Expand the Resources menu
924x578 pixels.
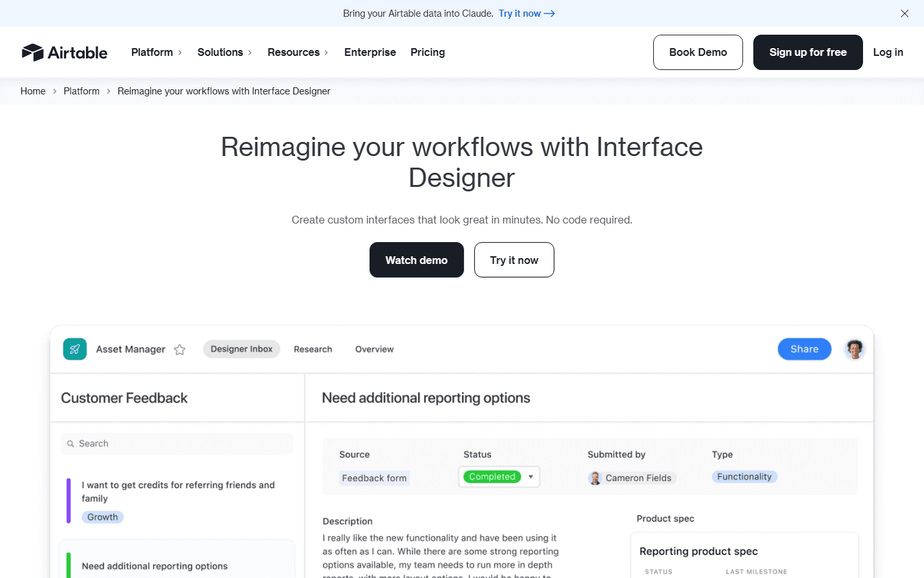coord(298,52)
